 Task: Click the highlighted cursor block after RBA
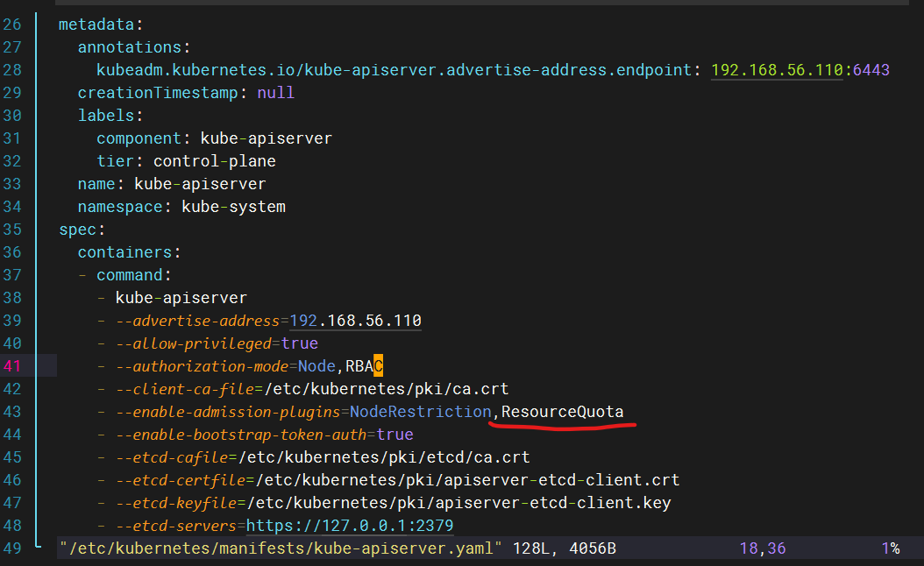pos(379,366)
